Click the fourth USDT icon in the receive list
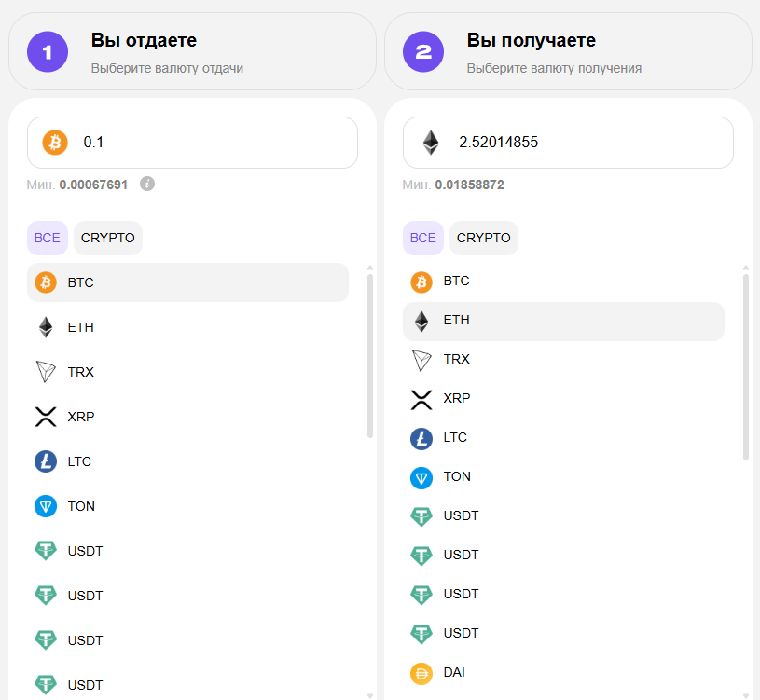Screen dimensions: 760x700 [421, 634]
